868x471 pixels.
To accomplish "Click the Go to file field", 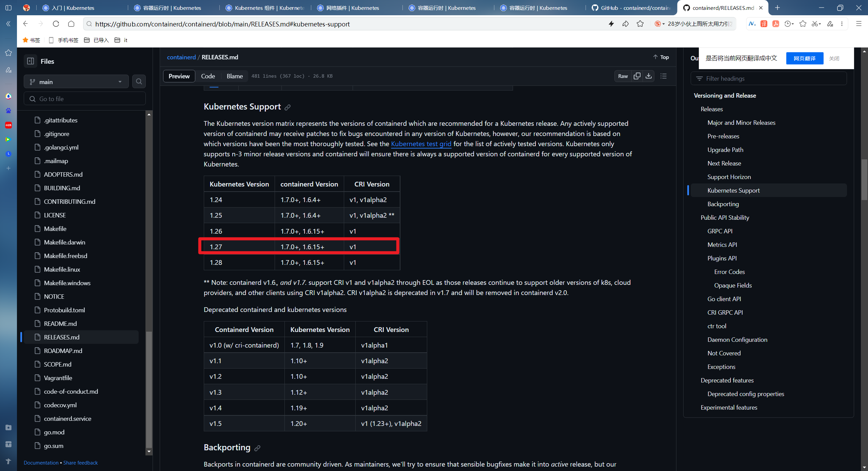I will coord(85,99).
